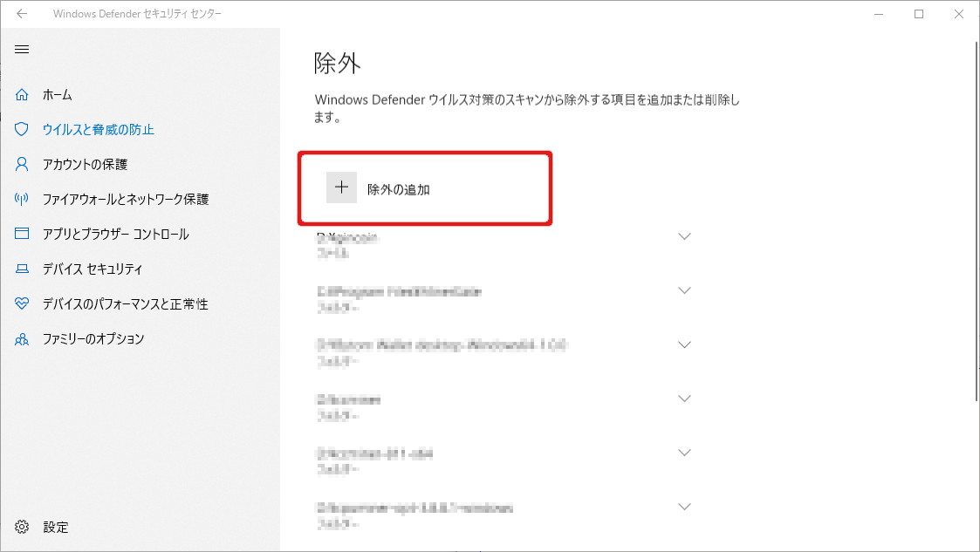The image size is (980, 552).
Task: Expand the fourth exclusion entry's chevron
Action: tap(684, 399)
